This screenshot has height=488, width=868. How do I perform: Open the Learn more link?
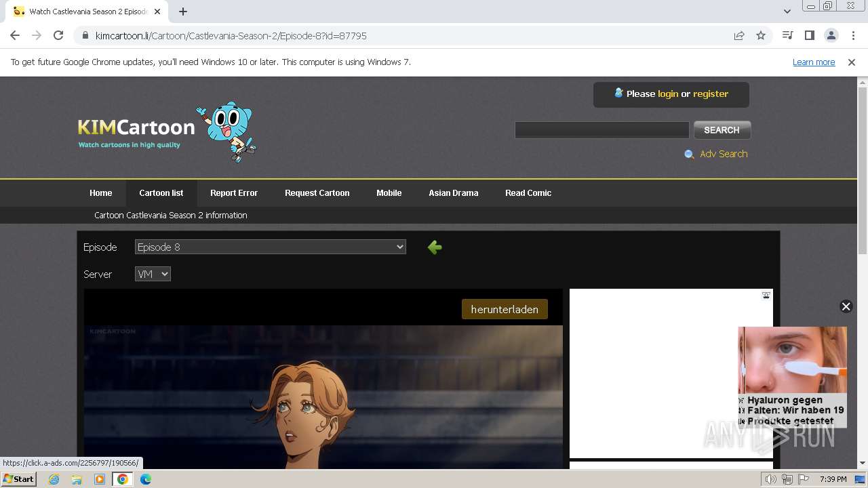coord(814,62)
